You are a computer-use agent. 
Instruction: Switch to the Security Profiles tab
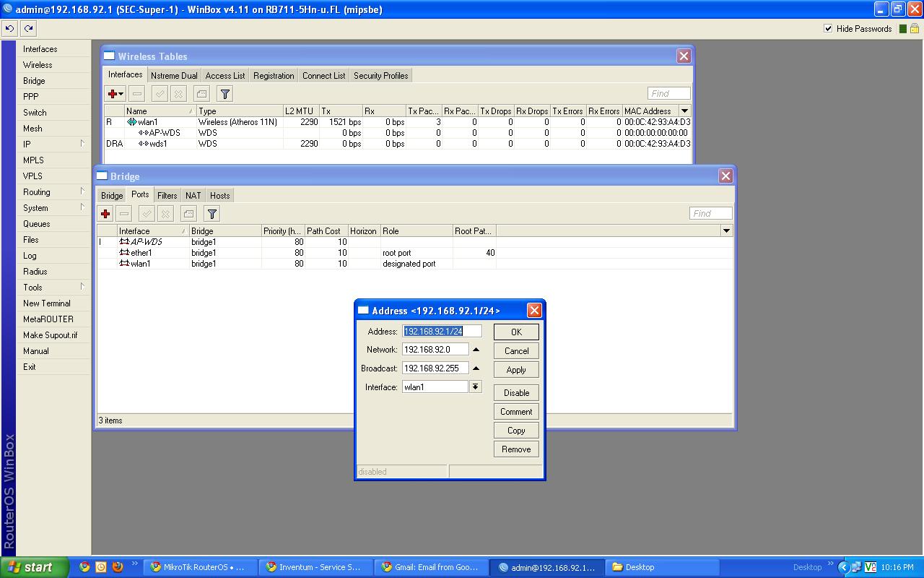[x=380, y=76]
